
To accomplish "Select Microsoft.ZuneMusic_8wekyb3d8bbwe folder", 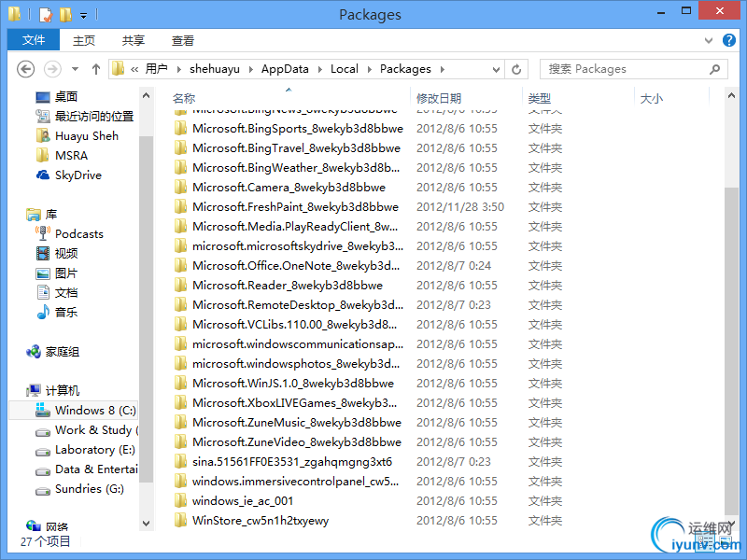I will [x=297, y=423].
